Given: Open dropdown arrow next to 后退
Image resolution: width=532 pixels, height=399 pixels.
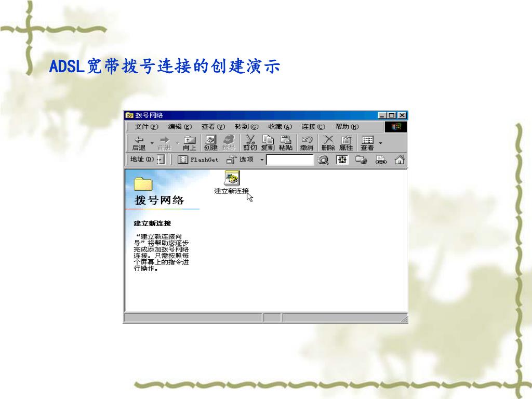Looking at the screenshot, I should (152, 143).
